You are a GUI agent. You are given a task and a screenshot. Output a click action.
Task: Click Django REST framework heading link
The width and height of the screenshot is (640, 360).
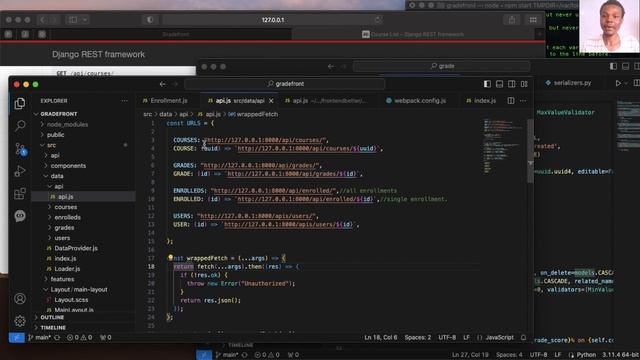click(98, 54)
